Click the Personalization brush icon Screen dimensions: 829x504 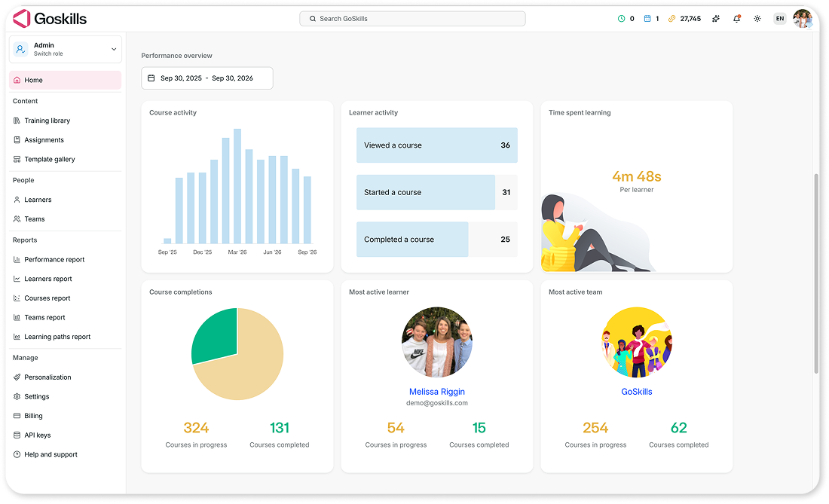tap(17, 377)
